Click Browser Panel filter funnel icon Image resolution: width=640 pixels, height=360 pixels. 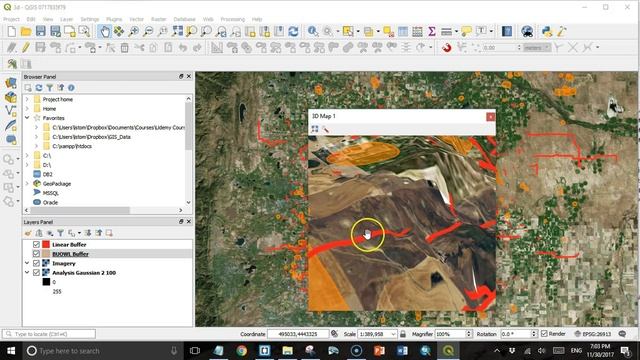click(49, 88)
